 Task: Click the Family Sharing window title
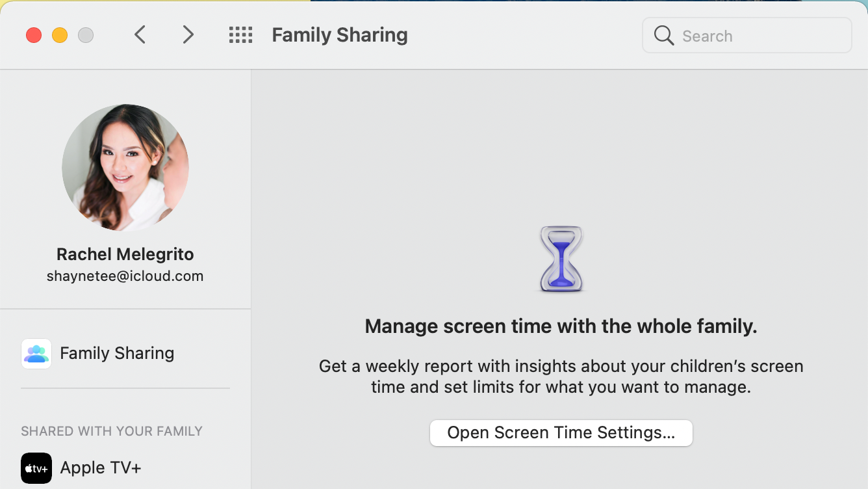(x=339, y=34)
